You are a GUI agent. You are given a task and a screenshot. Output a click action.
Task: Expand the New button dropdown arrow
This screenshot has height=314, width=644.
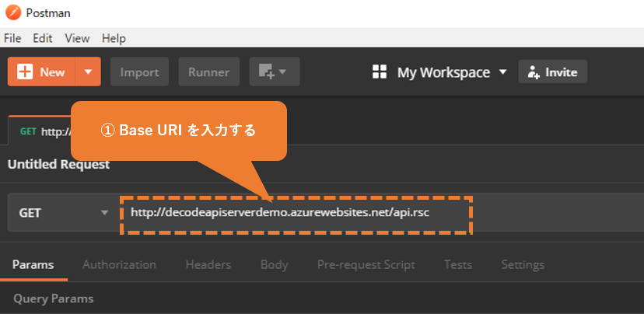click(88, 72)
